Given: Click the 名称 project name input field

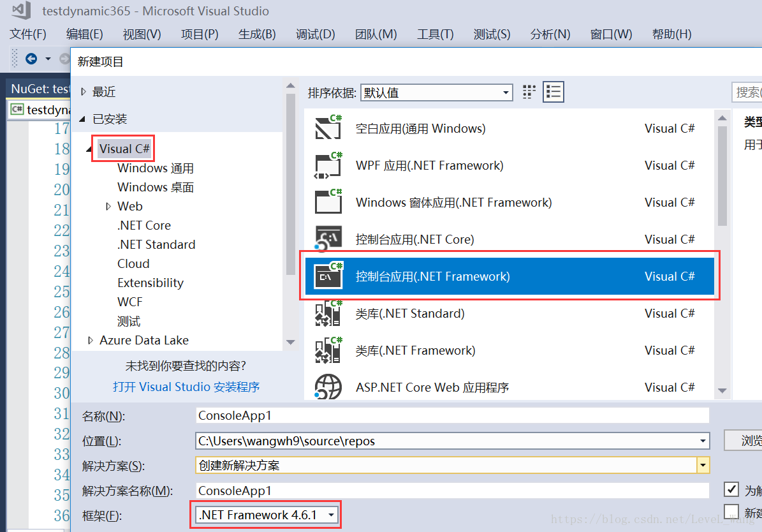Looking at the screenshot, I should click(453, 415).
